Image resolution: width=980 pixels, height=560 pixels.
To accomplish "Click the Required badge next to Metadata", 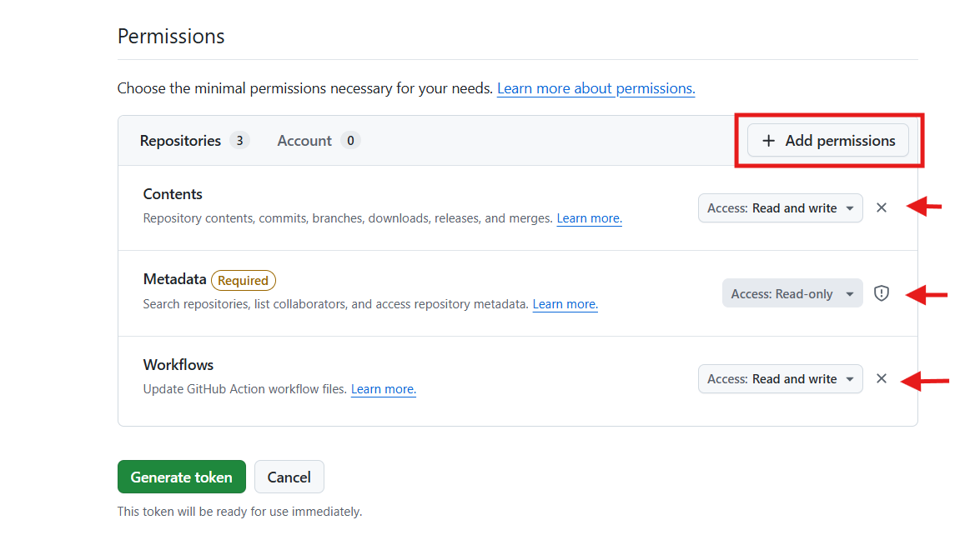I will point(244,280).
